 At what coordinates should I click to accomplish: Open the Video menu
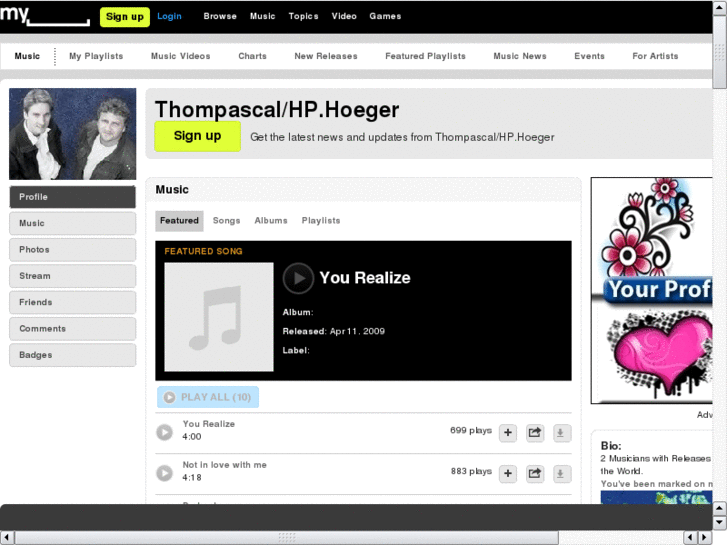pos(344,16)
